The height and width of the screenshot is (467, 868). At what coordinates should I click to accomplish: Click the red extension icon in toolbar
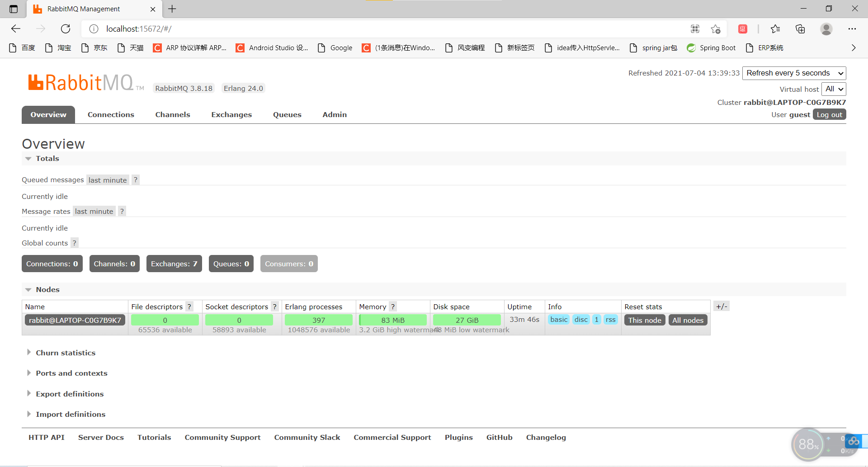coord(742,29)
